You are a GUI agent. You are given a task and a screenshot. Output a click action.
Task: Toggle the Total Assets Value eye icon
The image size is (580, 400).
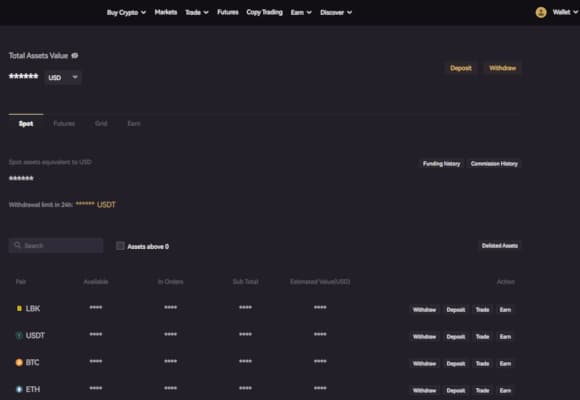(x=75, y=56)
